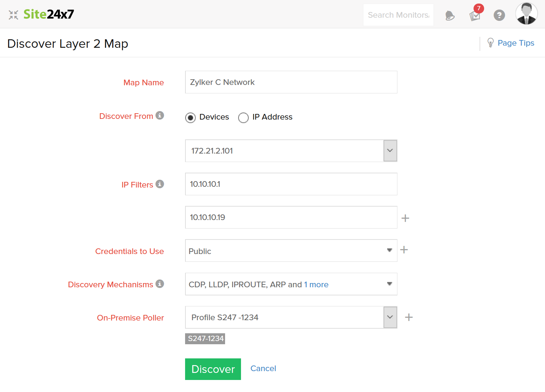Screen dimensions: 545x392
Task: Click the info icon next to Discover From
Action: pos(160,116)
